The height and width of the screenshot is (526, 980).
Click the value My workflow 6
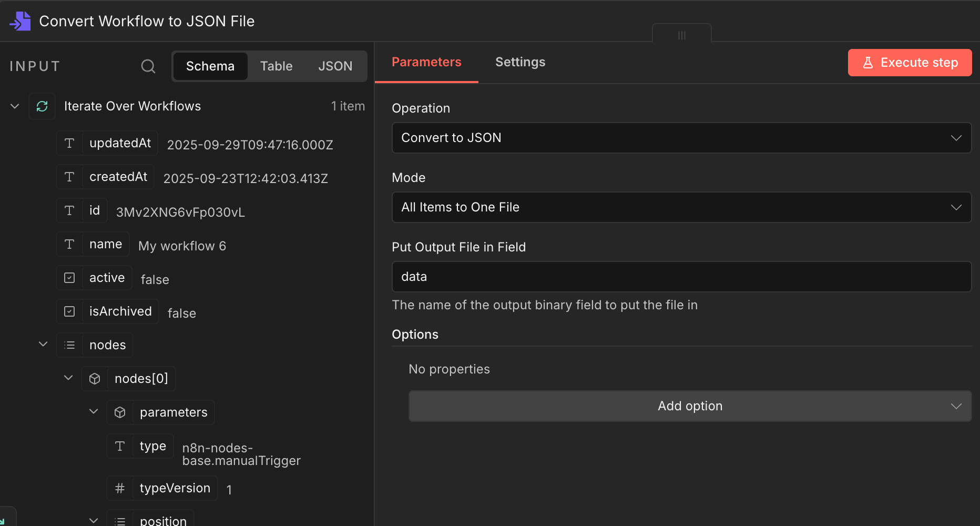182,246
